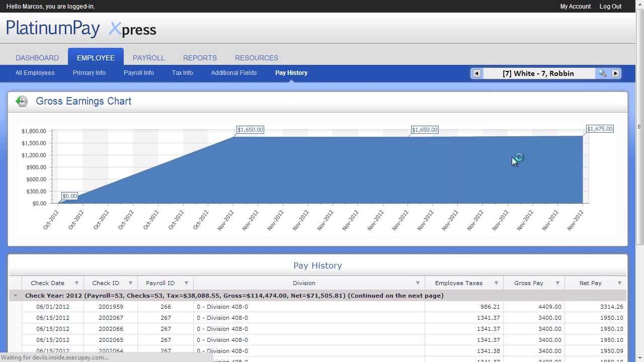Select check ID 2002066 cell
The width and height of the screenshot is (644, 362).
tap(111, 329)
